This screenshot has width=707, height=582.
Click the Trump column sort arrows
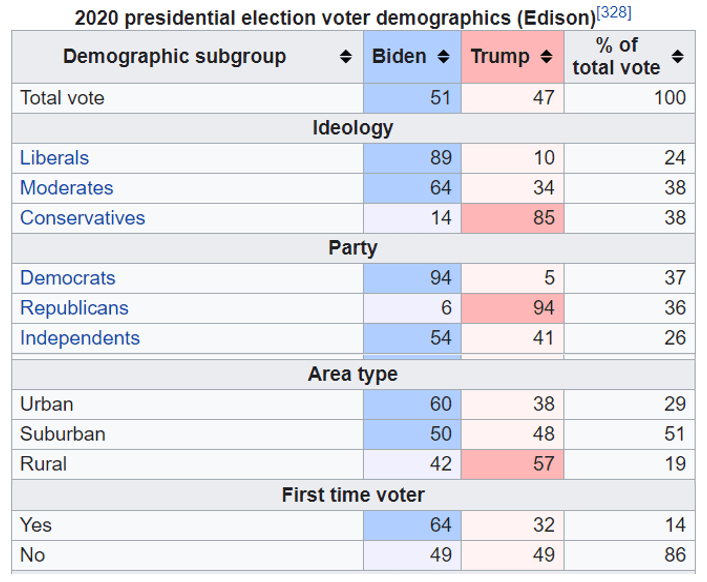(x=546, y=57)
